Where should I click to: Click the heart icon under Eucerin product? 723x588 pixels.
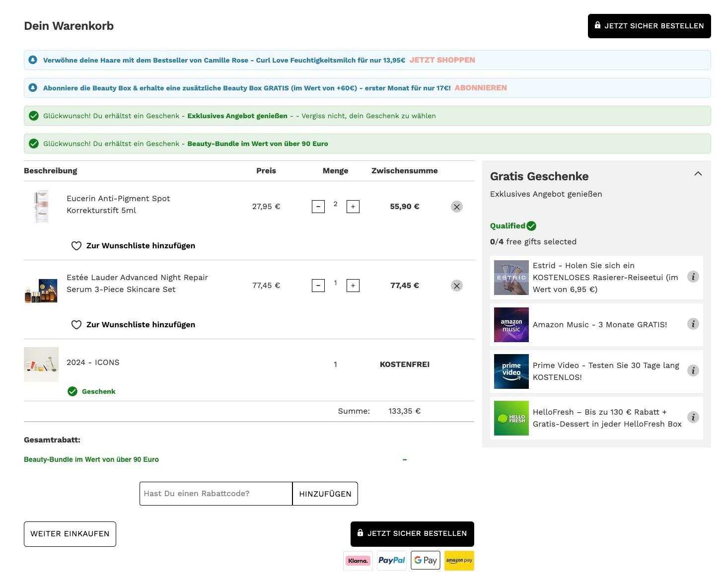(76, 246)
